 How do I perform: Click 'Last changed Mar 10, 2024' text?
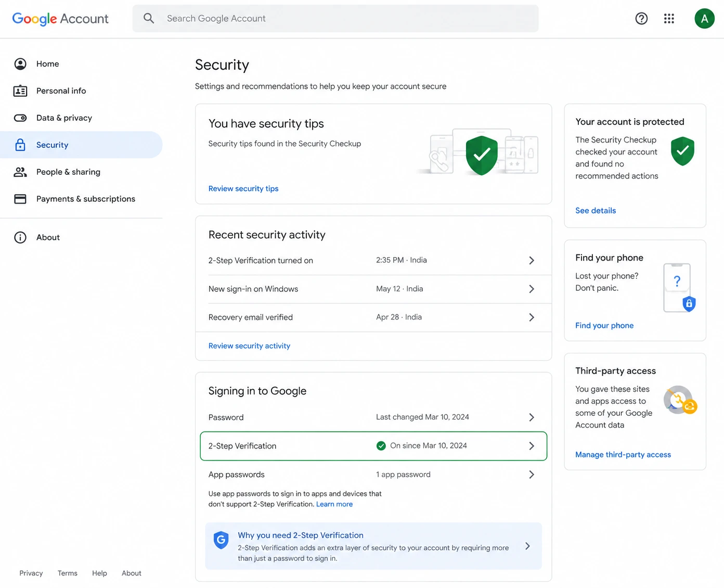422,417
